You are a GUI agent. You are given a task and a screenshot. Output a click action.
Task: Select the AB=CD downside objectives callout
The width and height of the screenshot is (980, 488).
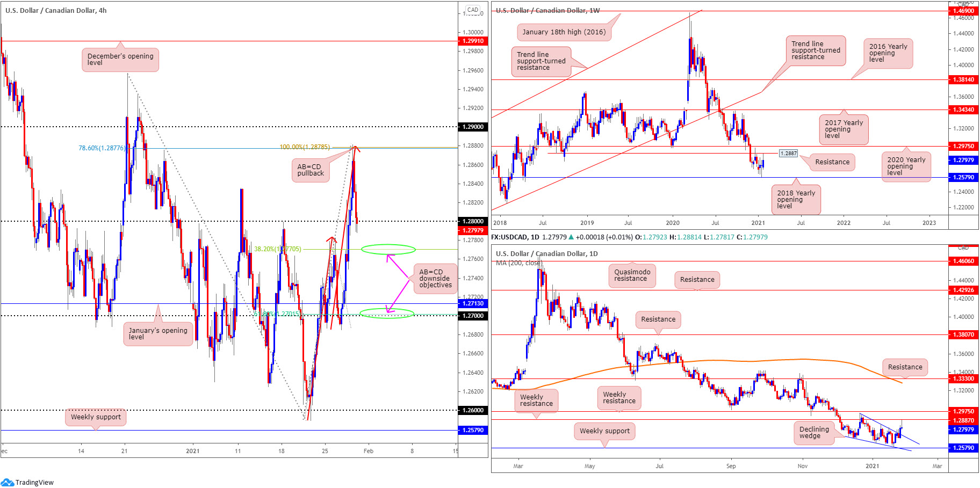click(435, 279)
